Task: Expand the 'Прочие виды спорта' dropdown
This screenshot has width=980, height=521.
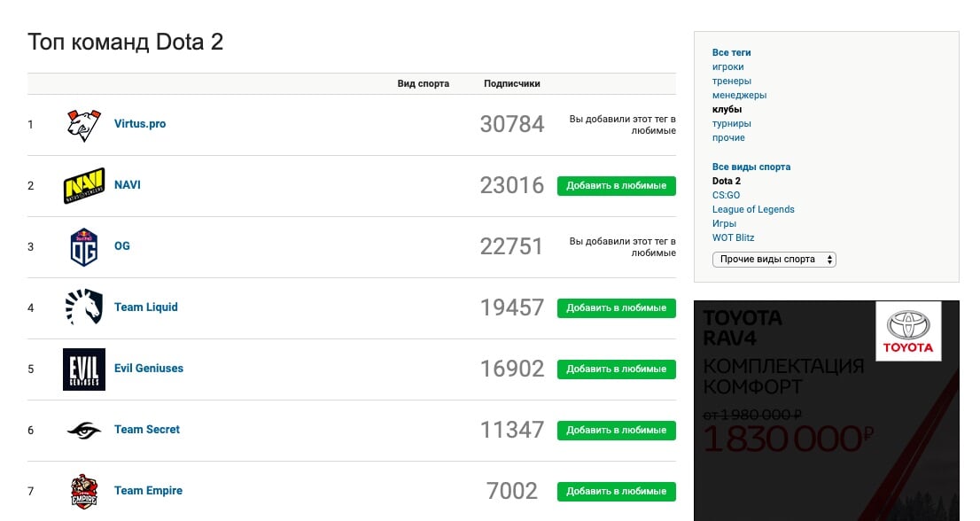Action: pyautogui.click(x=774, y=260)
